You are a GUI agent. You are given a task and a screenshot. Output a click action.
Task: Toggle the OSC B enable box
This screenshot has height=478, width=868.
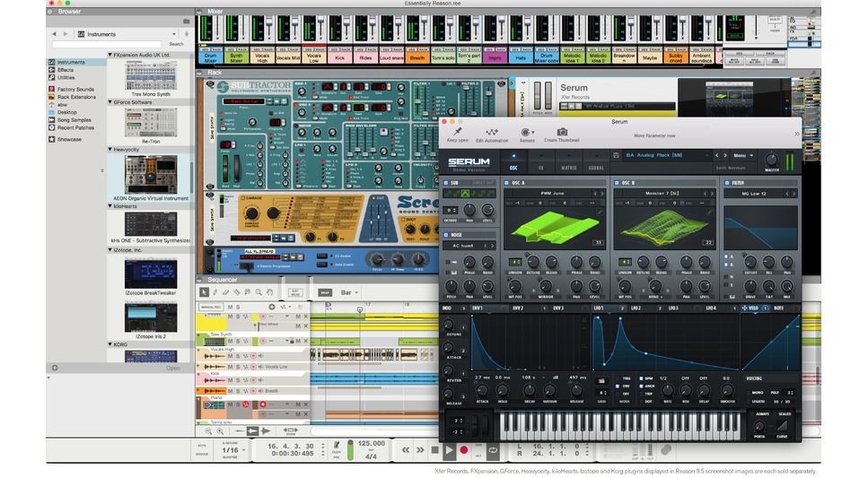(617, 183)
